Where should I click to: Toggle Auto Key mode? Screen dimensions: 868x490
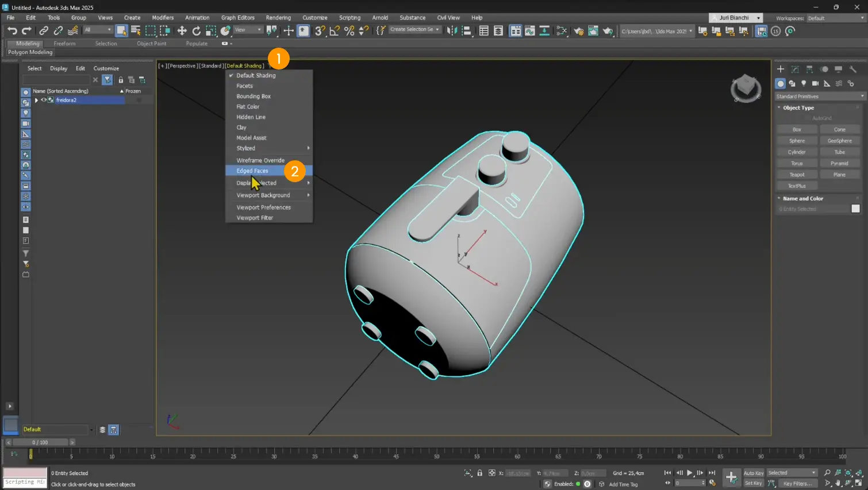point(753,473)
